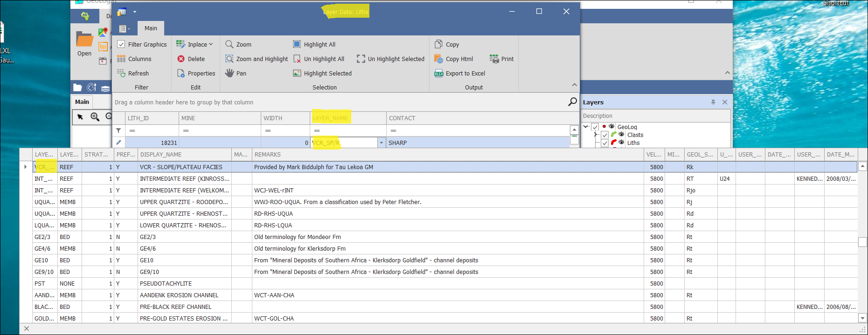Viewport: 868px width, 335px height.
Task: Click the red Delete icon
Action: [x=181, y=59]
